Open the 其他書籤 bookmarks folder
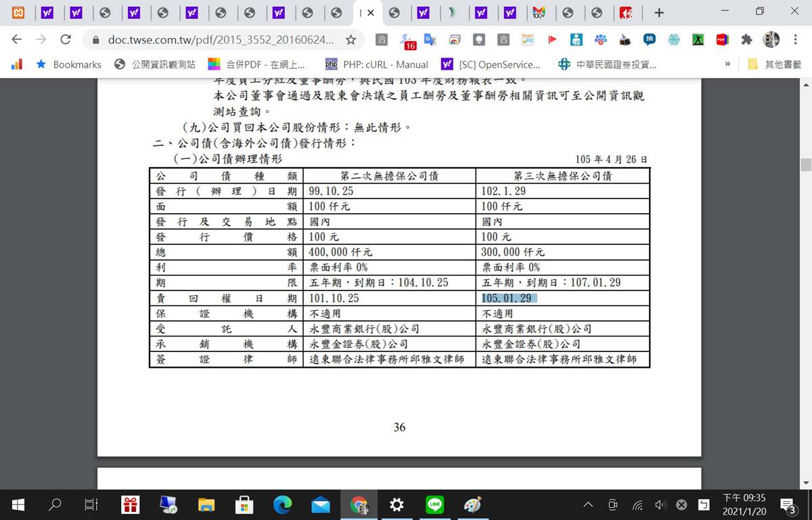 click(775, 64)
